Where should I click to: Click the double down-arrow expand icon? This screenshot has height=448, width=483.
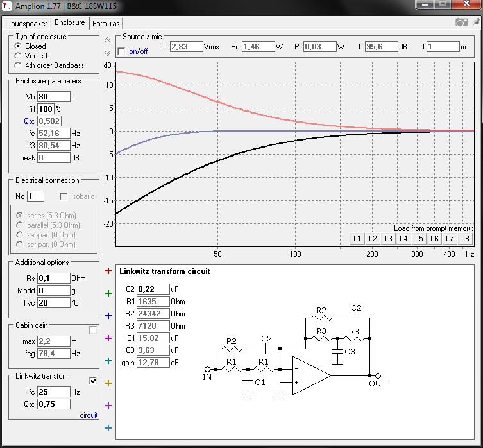pyautogui.click(x=107, y=53)
